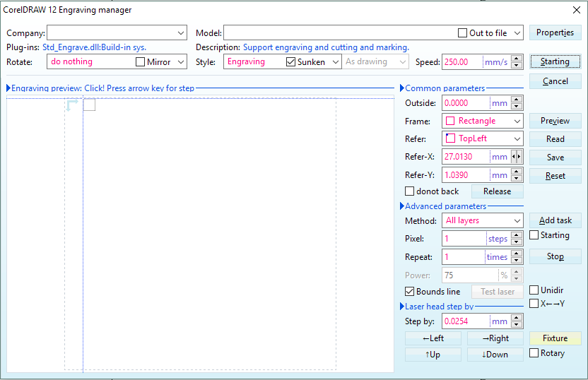Increase Speed with the up spinner

point(517,59)
